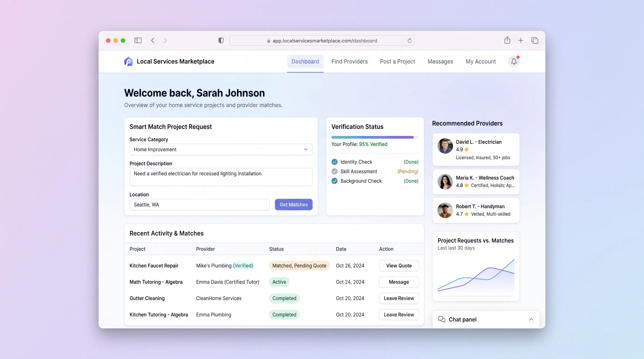Click the Status column header

pos(276,249)
